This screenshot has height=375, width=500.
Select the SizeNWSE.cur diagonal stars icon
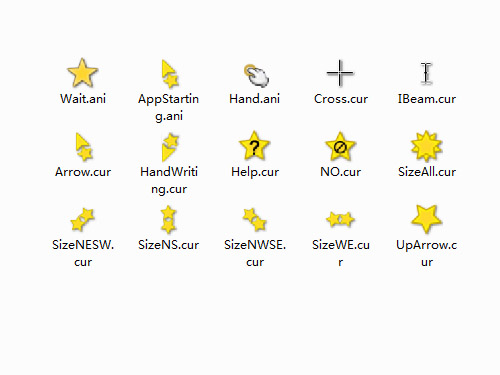tap(255, 219)
